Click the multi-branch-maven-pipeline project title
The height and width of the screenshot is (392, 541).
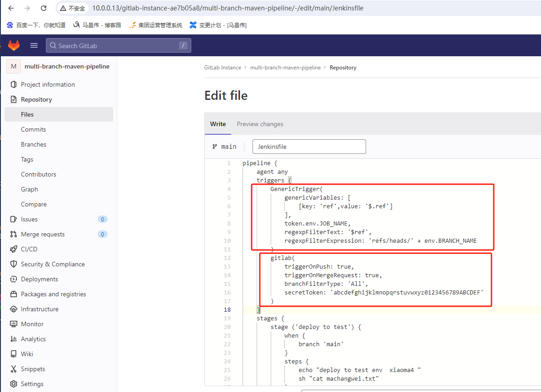[x=67, y=66]
